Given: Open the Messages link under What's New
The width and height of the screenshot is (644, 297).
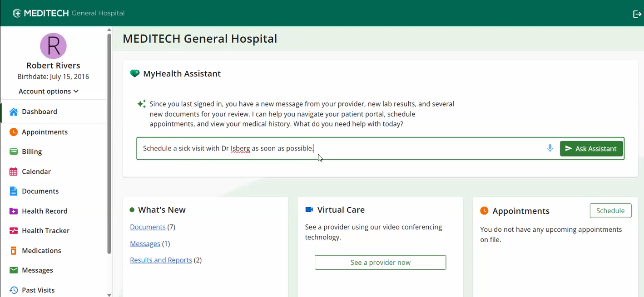Looking at the screenshot, I should (x=145, y=243).
